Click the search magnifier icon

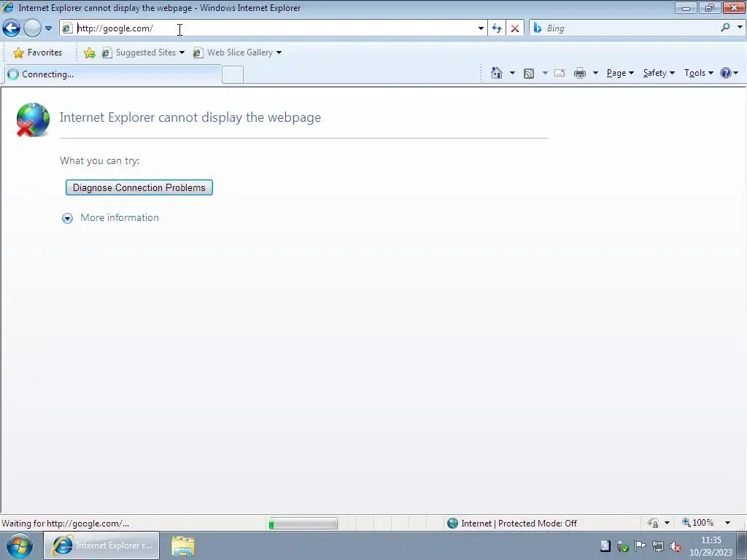tap(725, 28)
